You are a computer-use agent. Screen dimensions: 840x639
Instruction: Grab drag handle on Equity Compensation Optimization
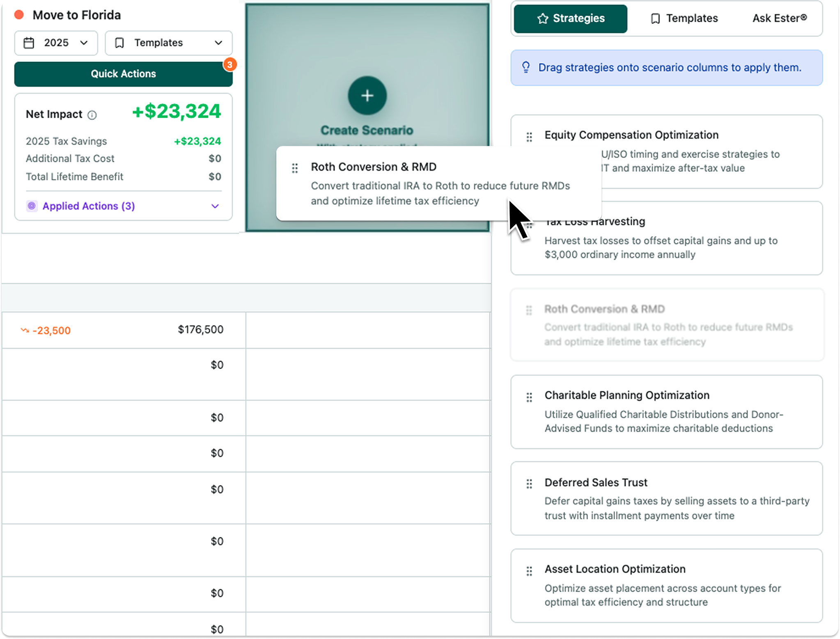529,137
